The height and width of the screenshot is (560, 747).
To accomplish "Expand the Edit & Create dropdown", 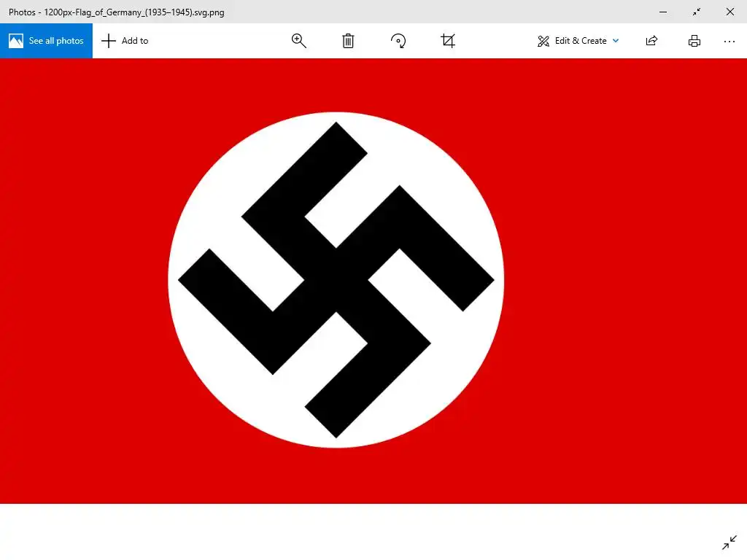I will [578, 41].
